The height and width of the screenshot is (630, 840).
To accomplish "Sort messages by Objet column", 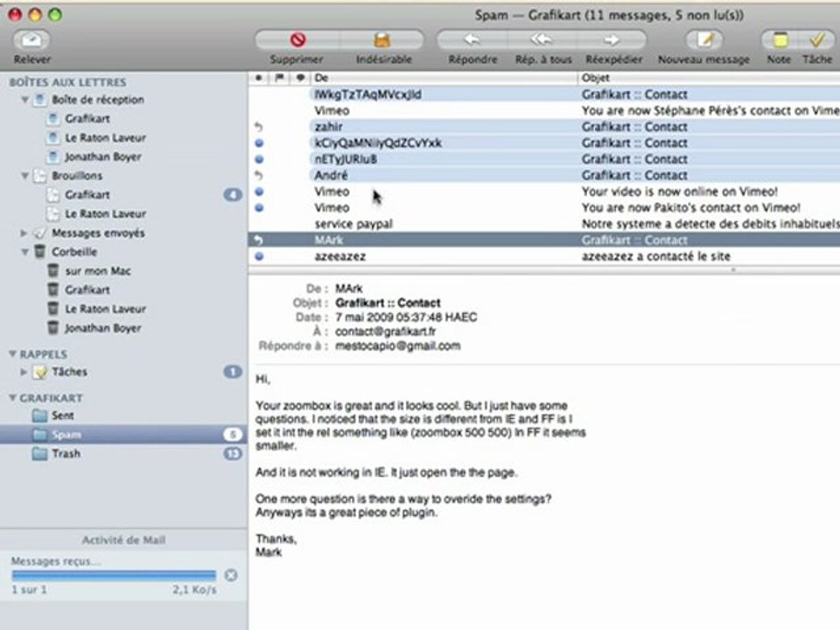I will [710, 78].
